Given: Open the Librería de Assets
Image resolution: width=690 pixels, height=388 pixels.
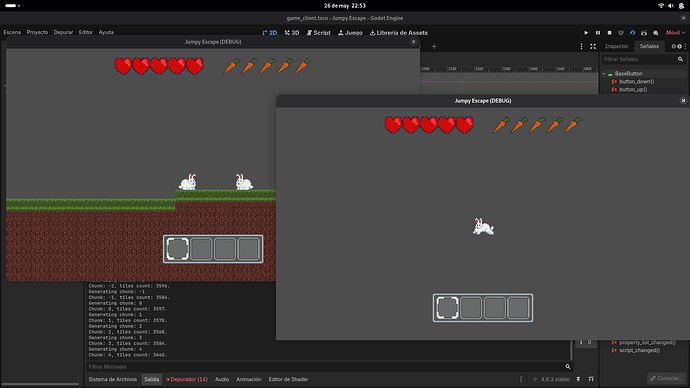Looking at the screenshot, I should click(x=399, y=33).
